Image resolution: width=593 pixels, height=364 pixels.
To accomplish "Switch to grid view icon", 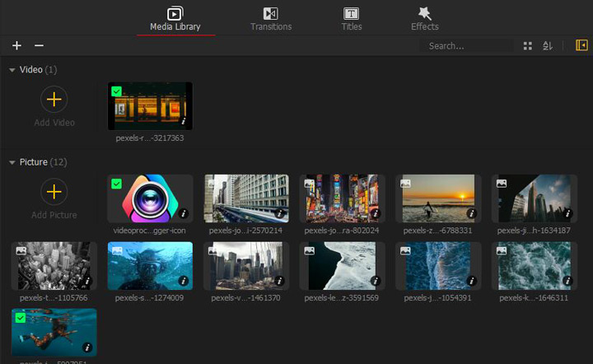I will (528, 46).
